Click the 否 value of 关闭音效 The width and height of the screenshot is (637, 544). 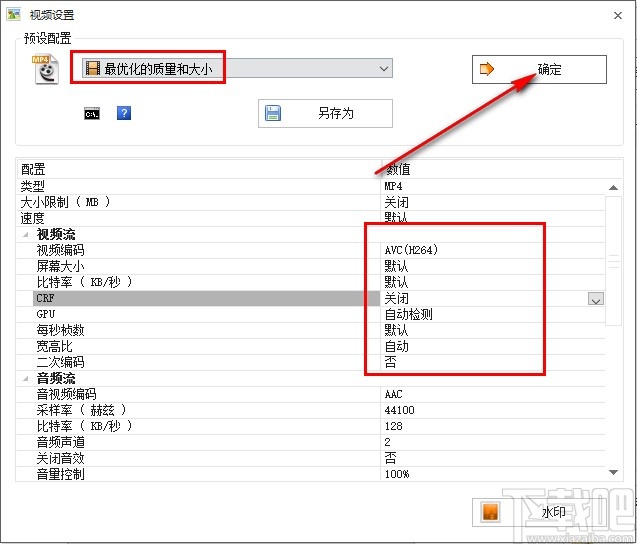point(390,458)
